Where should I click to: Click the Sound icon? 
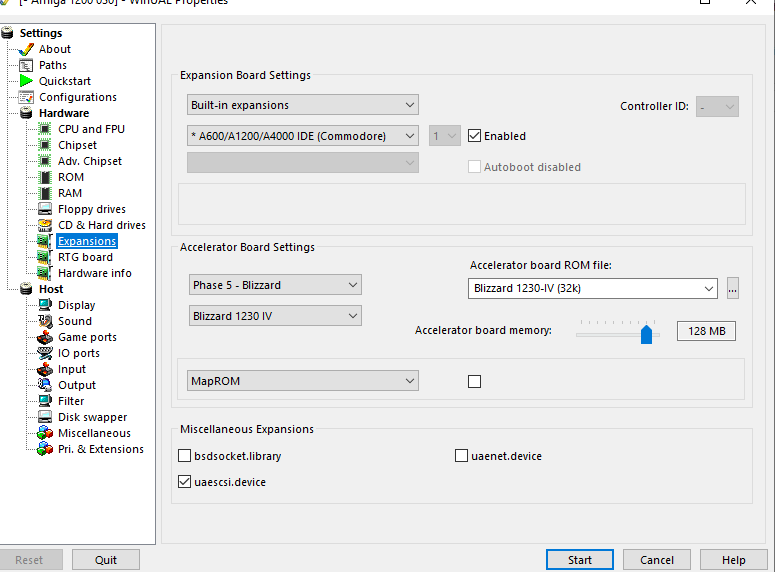coord(44,321)
